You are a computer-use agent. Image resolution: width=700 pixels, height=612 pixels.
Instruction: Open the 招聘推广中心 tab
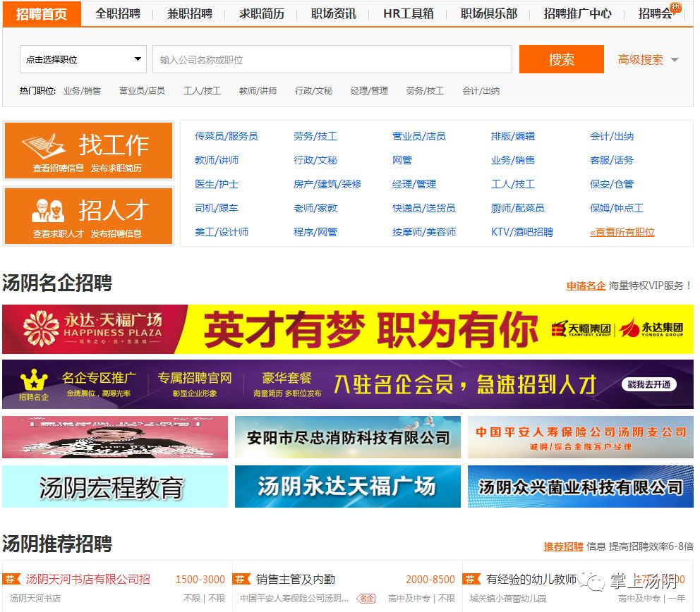tap(578, 14)
